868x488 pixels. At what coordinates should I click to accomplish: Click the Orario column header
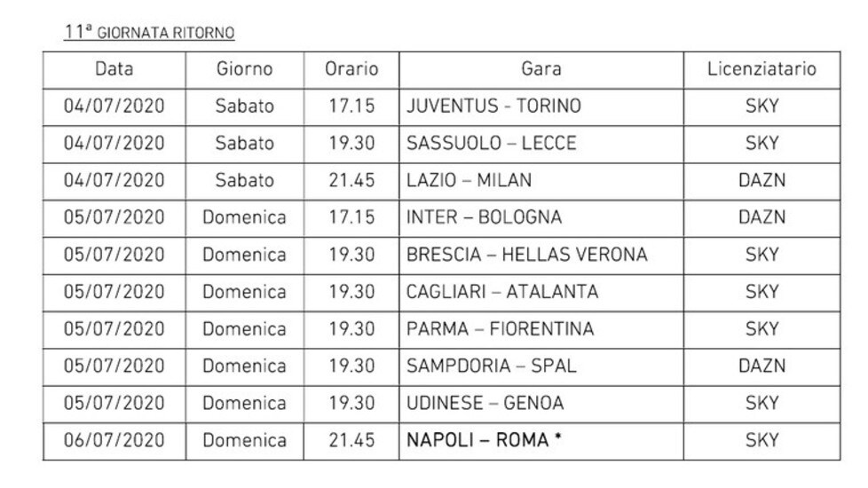click(351, 69)
